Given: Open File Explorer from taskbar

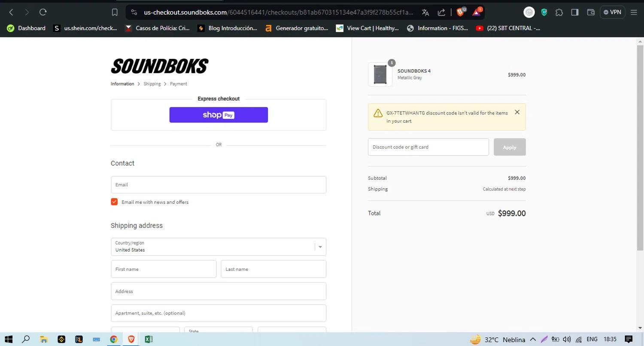Looking at the screenshot, I should [x=43, y=339].
